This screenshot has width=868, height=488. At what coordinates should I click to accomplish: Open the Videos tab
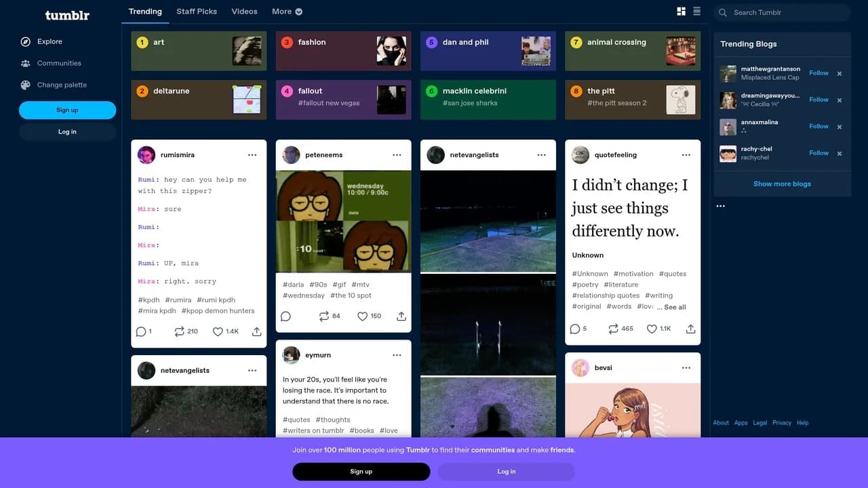244,12
